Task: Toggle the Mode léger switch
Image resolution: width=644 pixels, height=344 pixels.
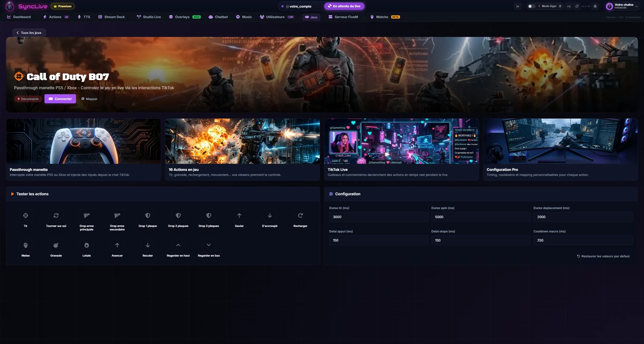Action: [531, 6]
